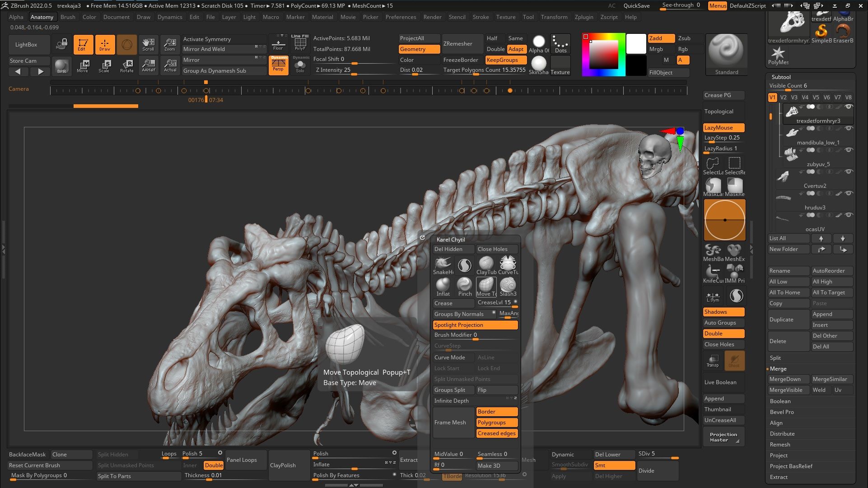Expand the Remesh section
The image size is (868, 488).
point(780,445)
